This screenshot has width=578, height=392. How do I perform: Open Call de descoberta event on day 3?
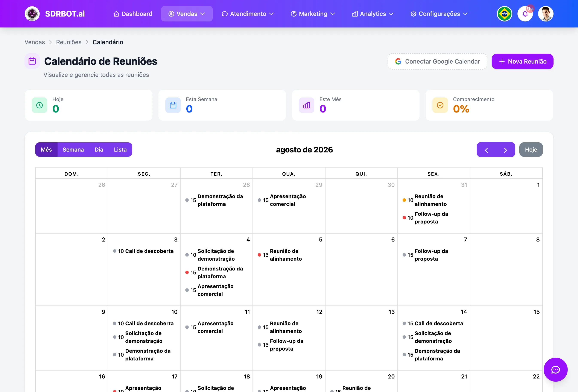[144, 251]
